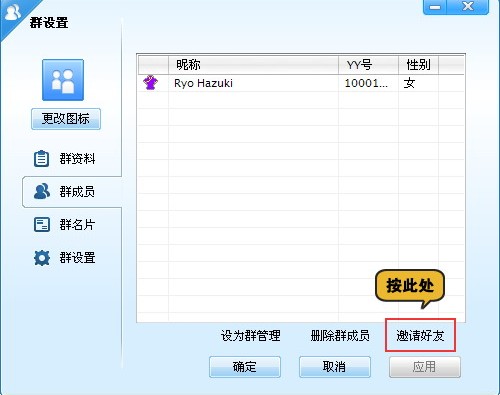This screenshot has height=395, width=500.
Task: Click the 邀请好友 link
Action: (x=420, y=336)
